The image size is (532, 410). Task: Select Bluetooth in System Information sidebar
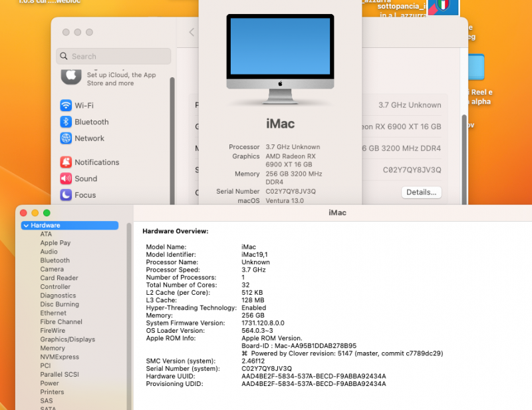click(x=55, y=260)
